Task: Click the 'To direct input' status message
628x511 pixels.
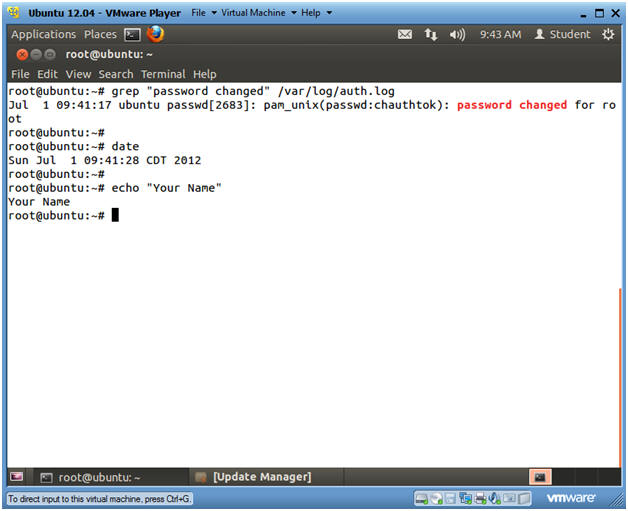Action: point(100,499)
